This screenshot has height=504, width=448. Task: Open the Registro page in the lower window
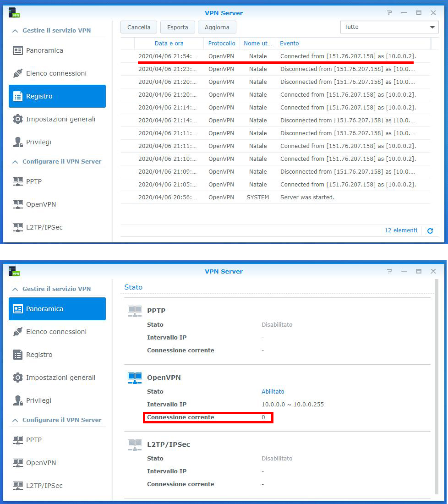click(57, 355)
